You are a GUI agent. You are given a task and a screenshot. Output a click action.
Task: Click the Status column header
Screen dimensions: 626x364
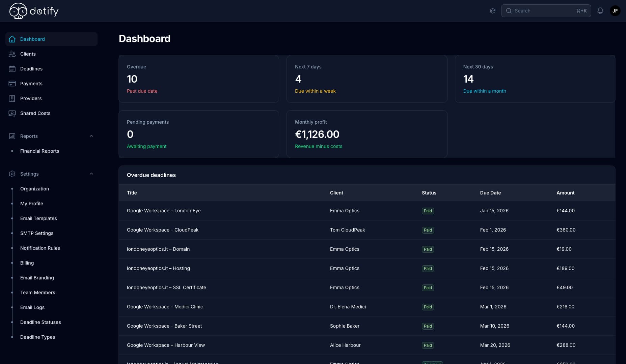(x=429, y=193)
